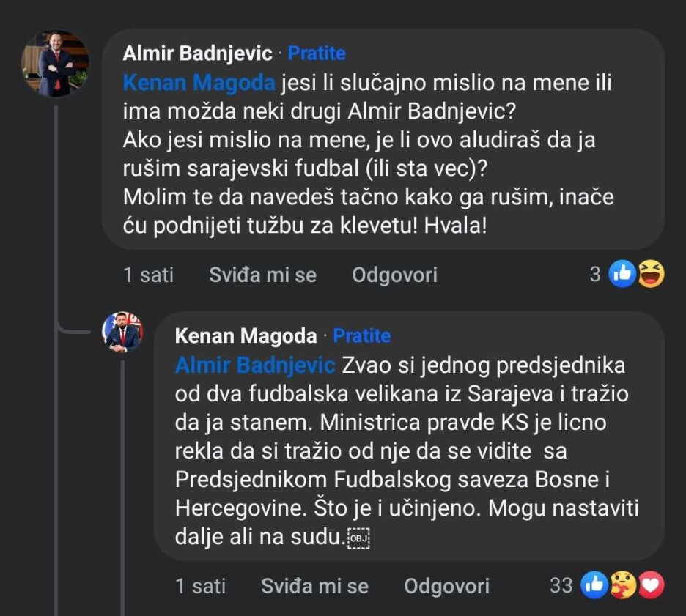Like Kenan's reply with Sviđa mi se
This screenshot has width=686, height=616.
click(315, 586)
